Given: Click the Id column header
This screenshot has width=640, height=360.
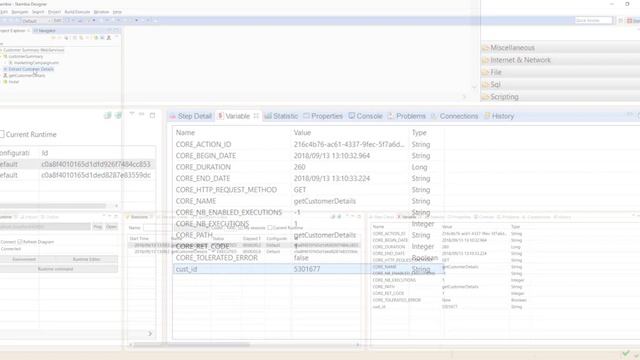Looking at the screenshot, I should pyautogui.click(x=45, y=153).
